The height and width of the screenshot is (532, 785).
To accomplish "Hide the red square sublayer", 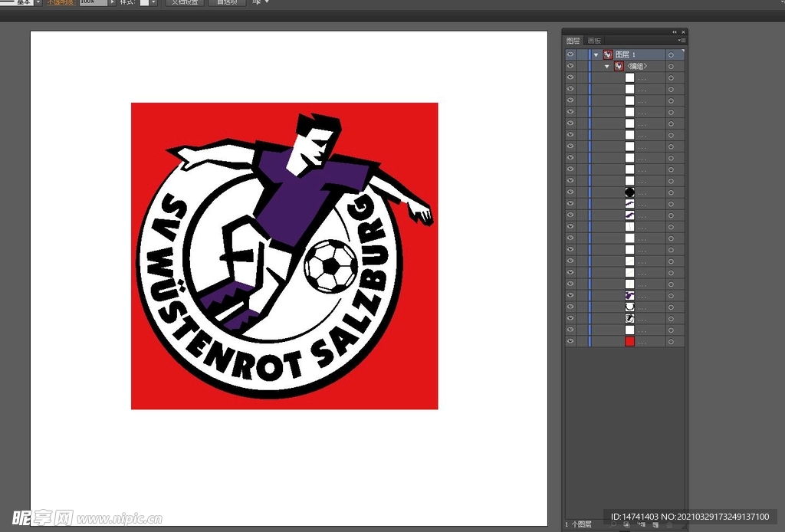I will click(570, 341).
